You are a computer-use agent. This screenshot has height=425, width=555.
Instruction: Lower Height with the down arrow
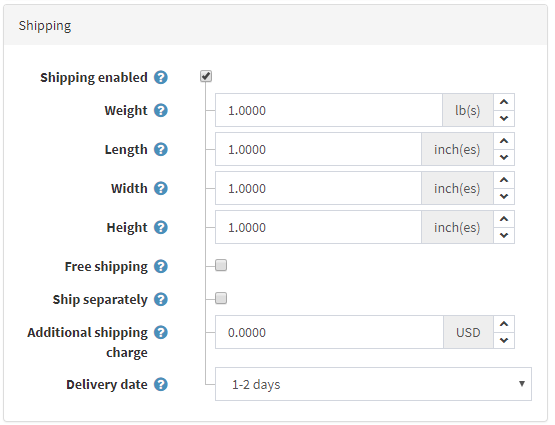tap(504, 235)
